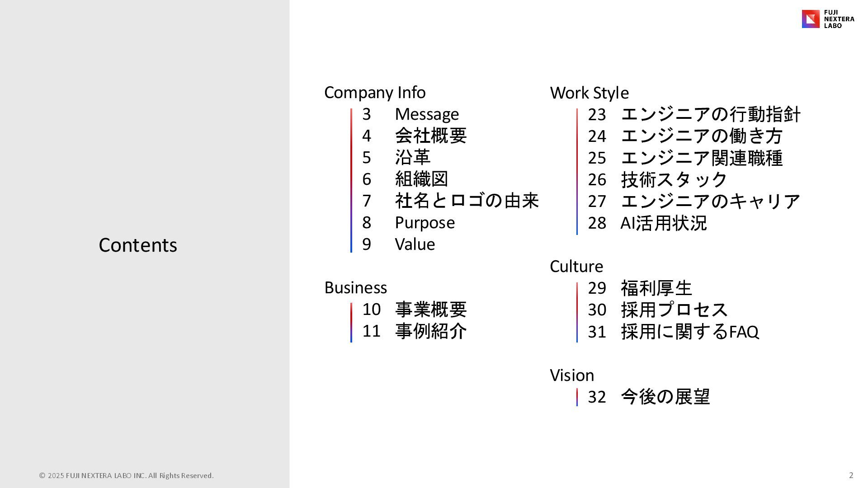Viewport: 868px width, 488px height.
Task: Select the 会社概要 contents entry
Action: [x=430, y=136]
